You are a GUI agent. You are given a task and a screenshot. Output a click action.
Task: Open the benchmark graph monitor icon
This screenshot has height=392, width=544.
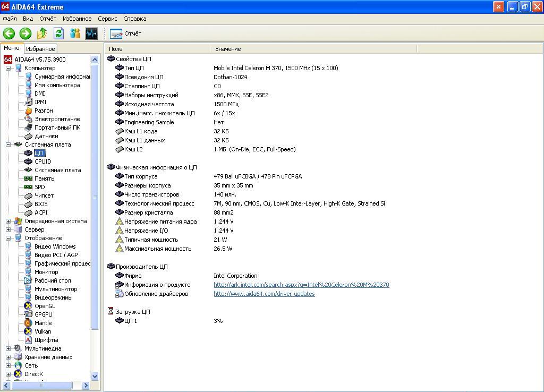[x=91, y=33]
